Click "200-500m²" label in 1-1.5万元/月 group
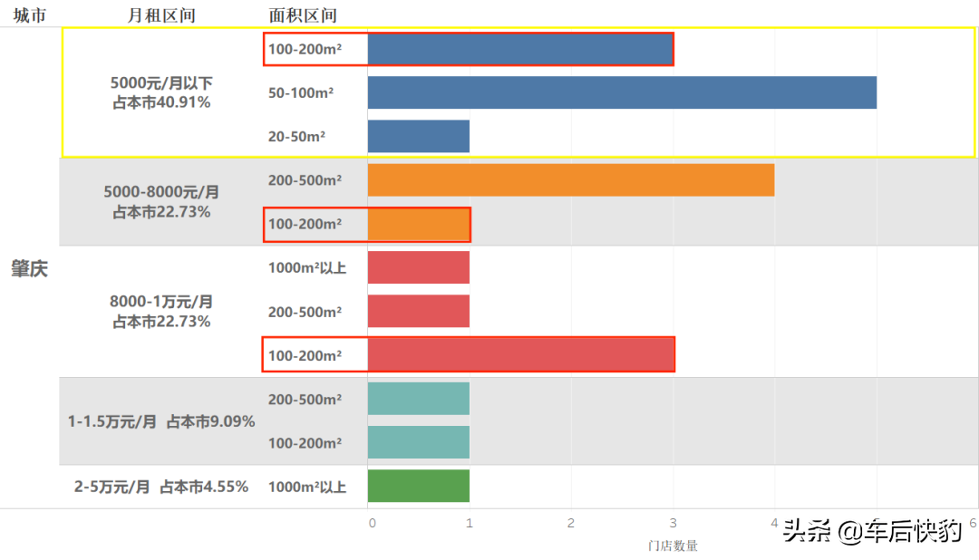The height and width of the screenshot is (560, 979). point(305,399)
